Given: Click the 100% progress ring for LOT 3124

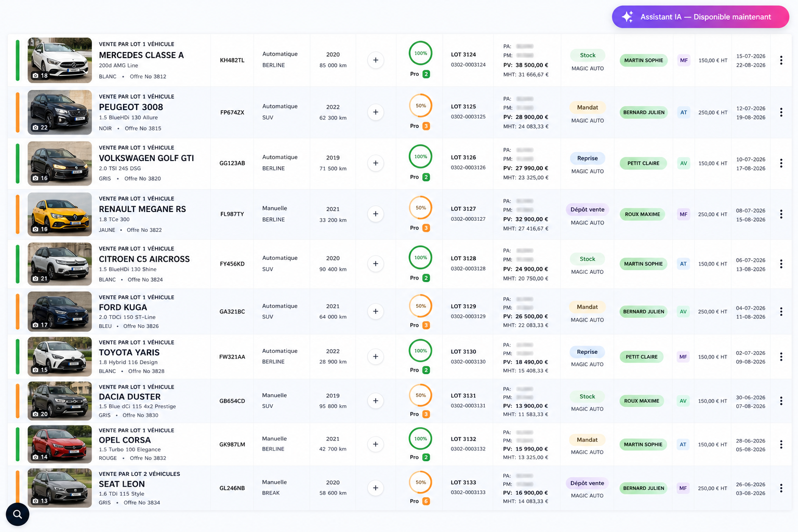Looking at the screenshot, I should pyautogui.click(x=421, y=53).
